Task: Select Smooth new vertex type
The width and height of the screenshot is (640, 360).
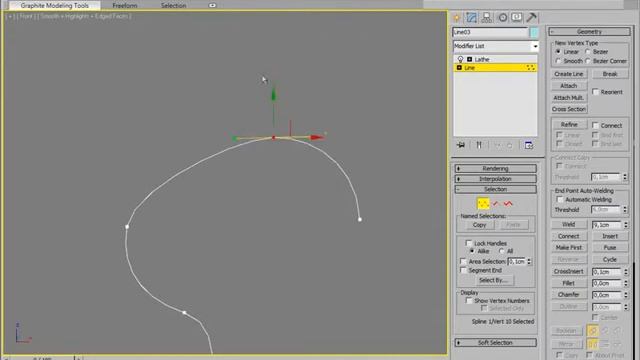Action: (558, 61)
